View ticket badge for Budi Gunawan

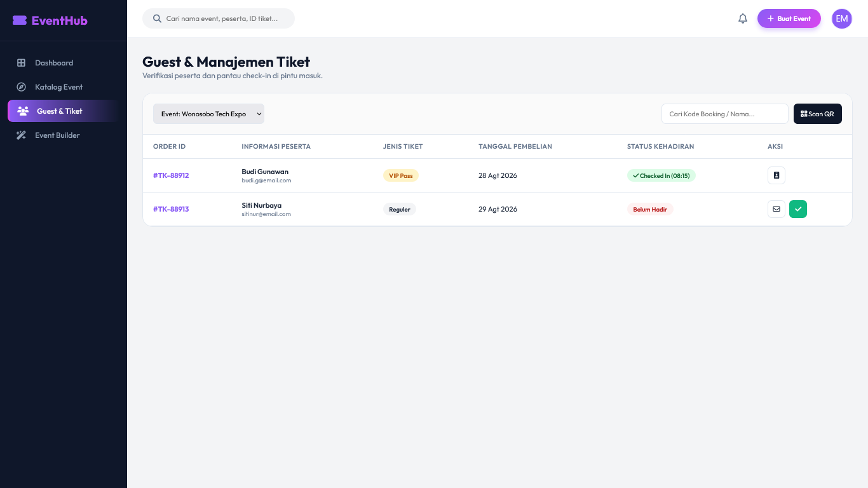(x=776, y=175)
